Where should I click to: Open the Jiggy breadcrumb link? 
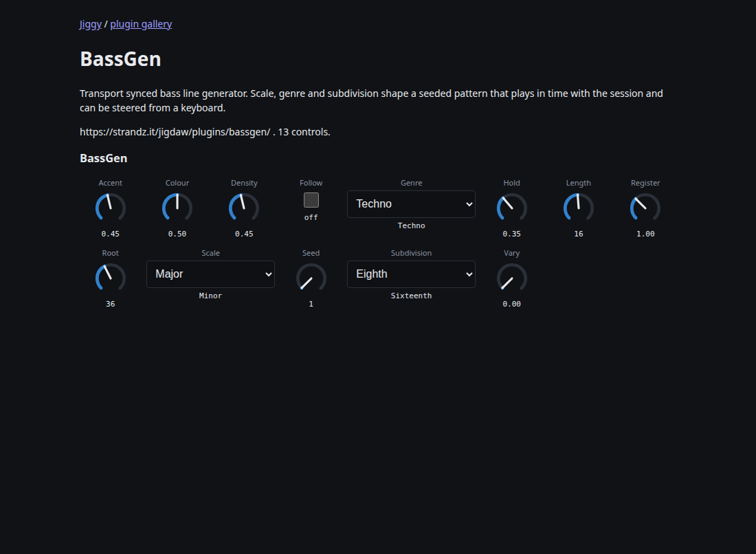pos(91,24)
